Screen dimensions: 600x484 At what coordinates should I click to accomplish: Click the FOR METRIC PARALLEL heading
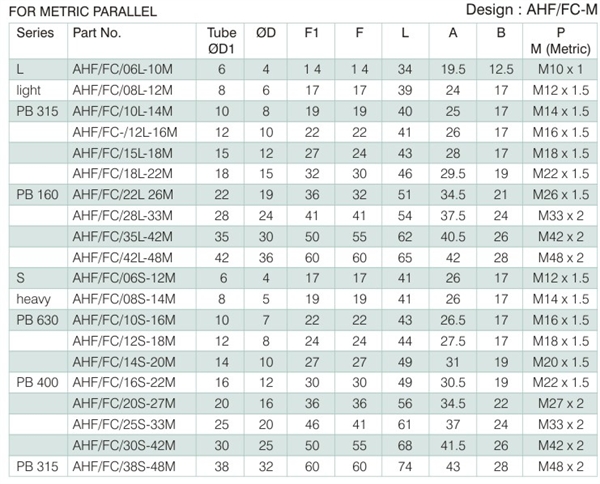(83, 11)
